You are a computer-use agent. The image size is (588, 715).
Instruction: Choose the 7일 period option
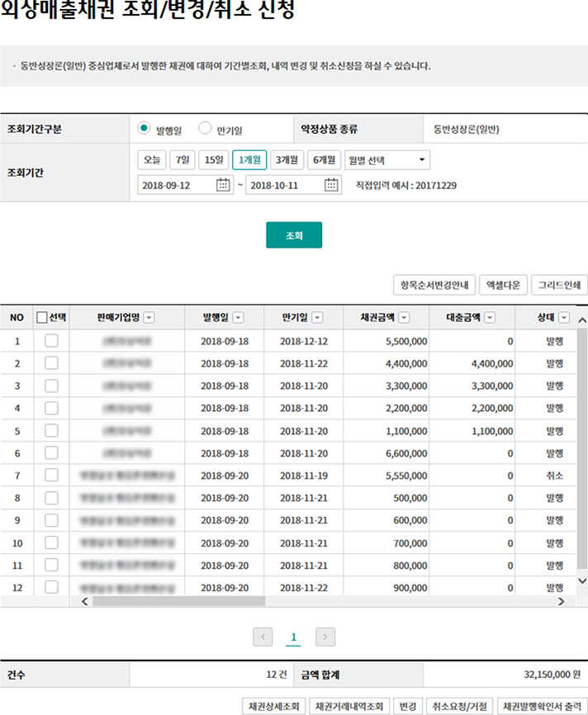click(x=182, y=159)
